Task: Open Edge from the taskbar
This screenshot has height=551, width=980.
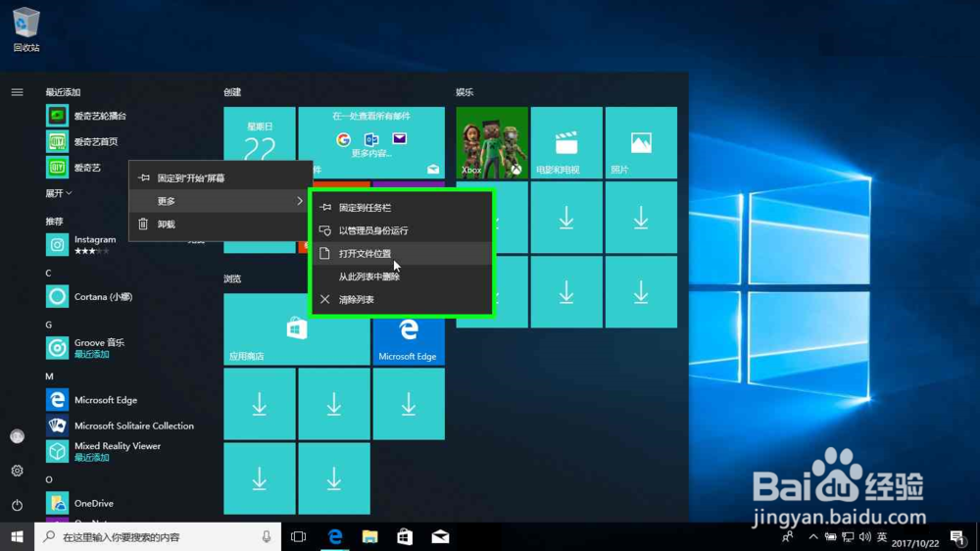Action: (x=335, y=536)
